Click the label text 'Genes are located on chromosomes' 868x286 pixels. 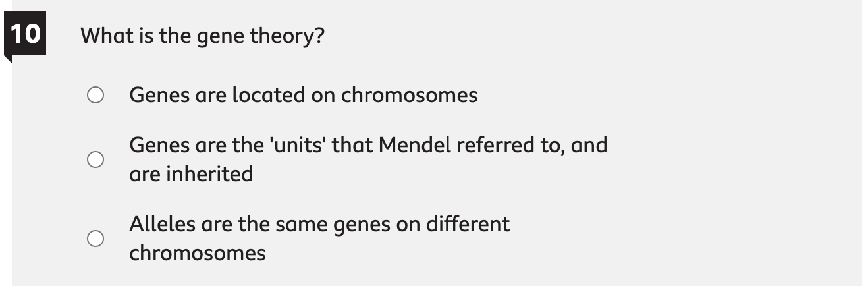[303, 96]
